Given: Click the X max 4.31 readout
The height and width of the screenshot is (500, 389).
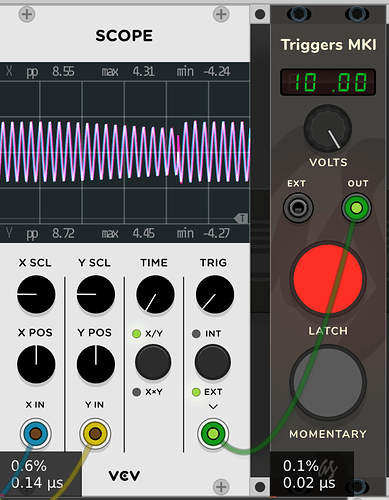Looking at the screenshot, I should click(128, 71).
